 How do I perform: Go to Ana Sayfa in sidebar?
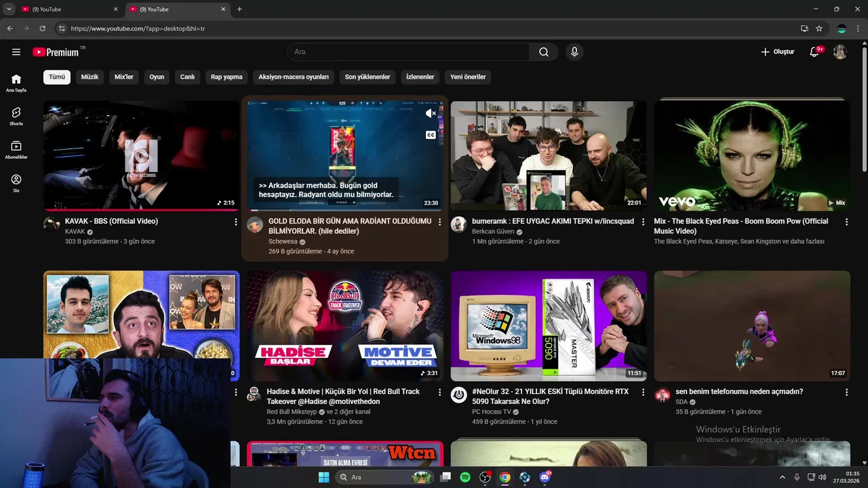(x=16, y=83)
